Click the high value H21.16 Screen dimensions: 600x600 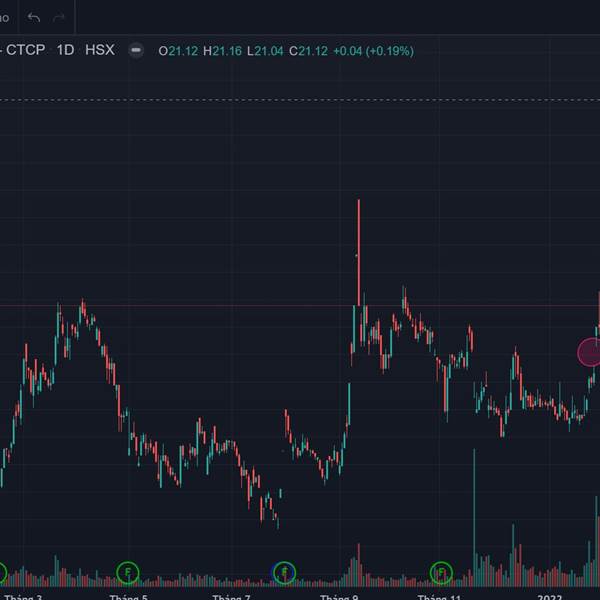click(222, 51)
